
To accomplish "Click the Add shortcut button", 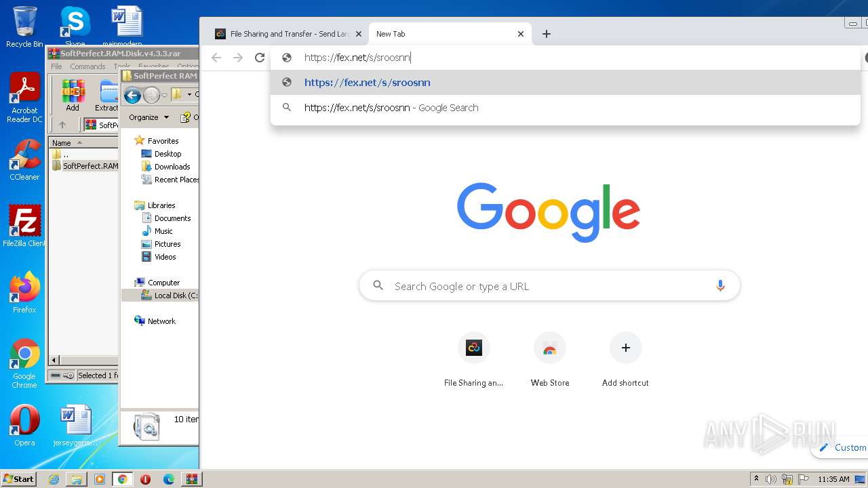I will [625, 360].
